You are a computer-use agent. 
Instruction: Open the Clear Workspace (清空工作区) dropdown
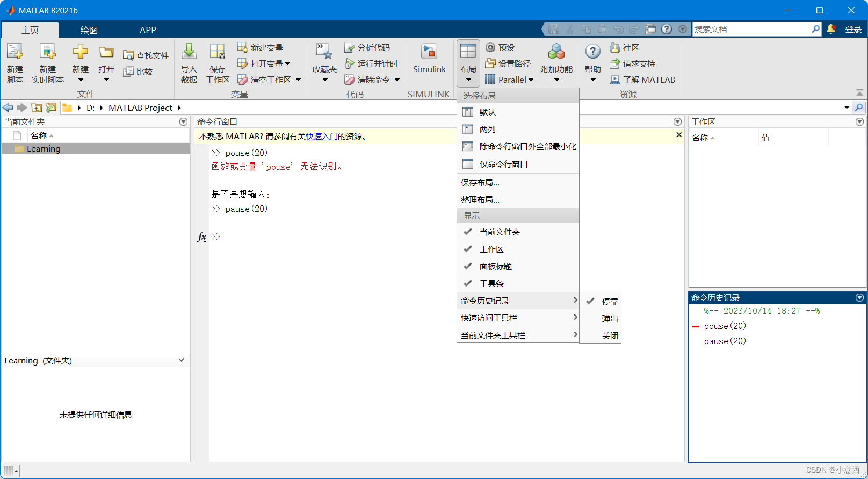(298, 80)
